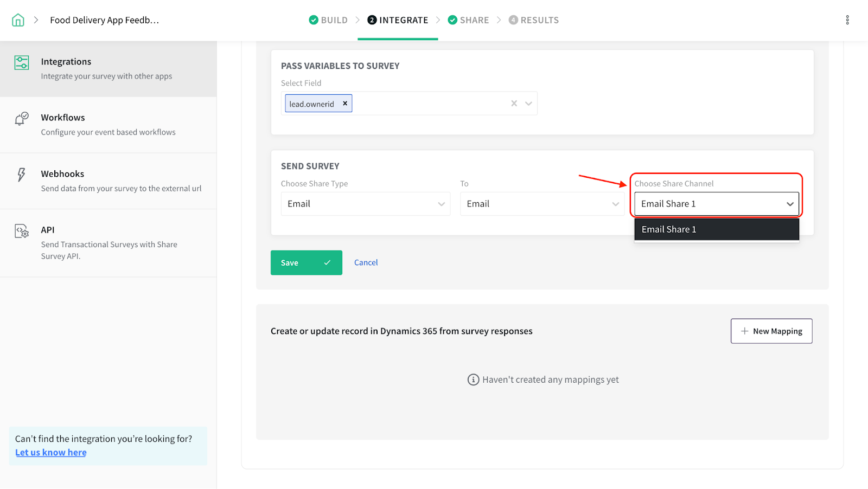Click the SEND SURVEY heading
868x489 pixels.
click(310, 166)
